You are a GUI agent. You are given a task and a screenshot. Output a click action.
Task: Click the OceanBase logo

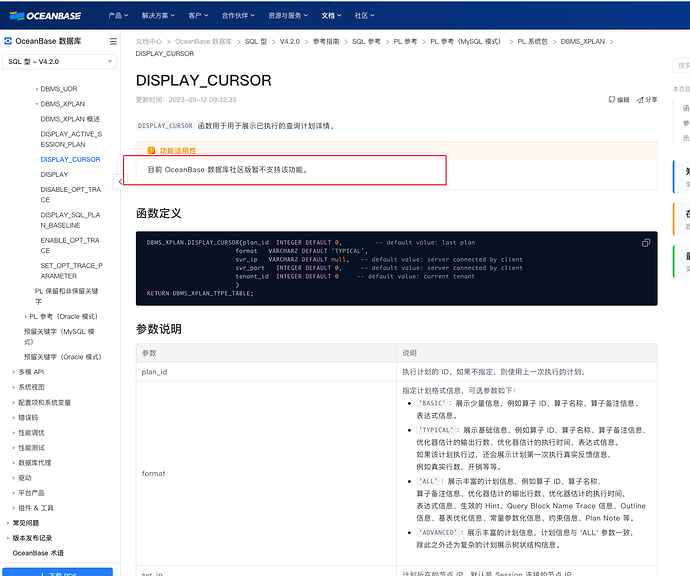[x=45, y=16]
